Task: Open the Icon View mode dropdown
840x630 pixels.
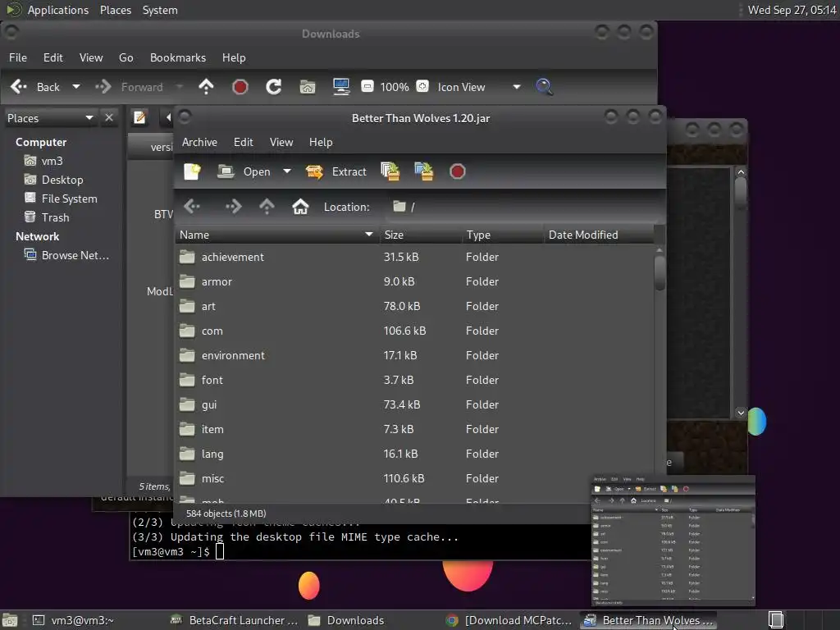Action: click(479, 87)
